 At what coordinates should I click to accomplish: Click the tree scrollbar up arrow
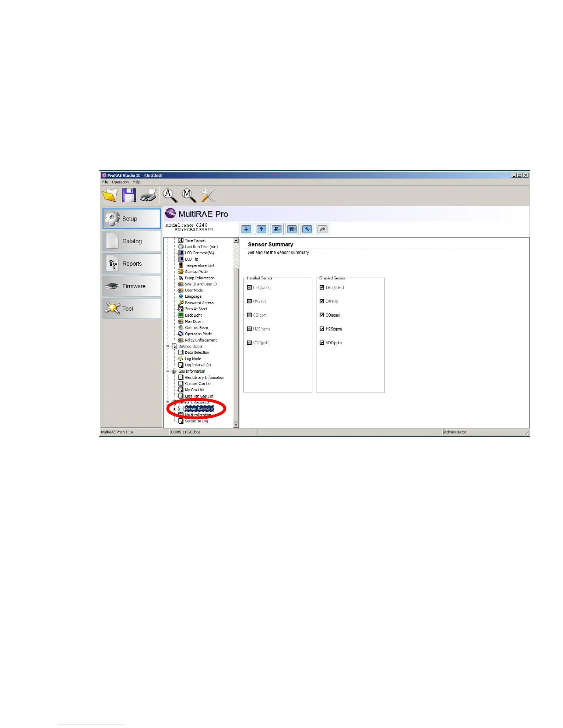coord(236,240)
